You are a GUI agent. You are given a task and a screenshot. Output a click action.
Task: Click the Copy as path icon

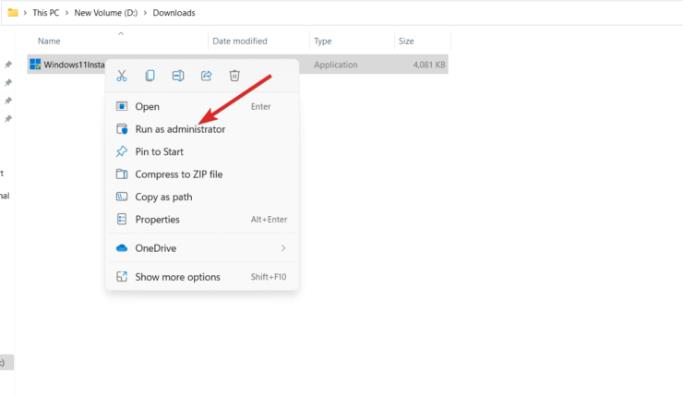click(x=122, y=197)
